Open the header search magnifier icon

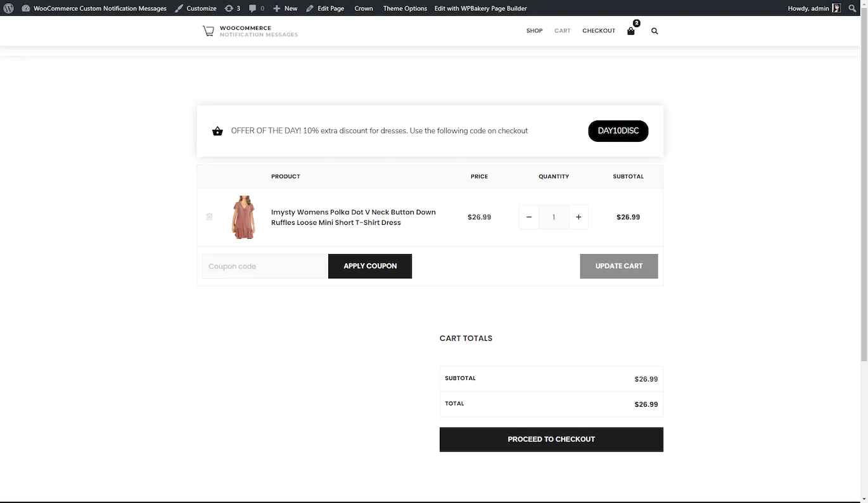(x=654, y=30)
